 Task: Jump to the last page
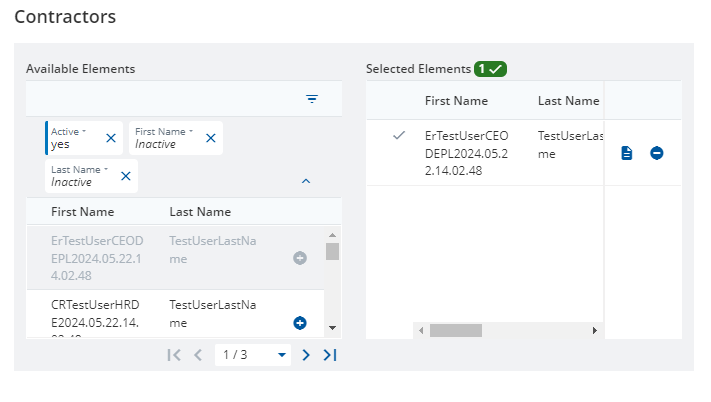click(x=330, y=355)
